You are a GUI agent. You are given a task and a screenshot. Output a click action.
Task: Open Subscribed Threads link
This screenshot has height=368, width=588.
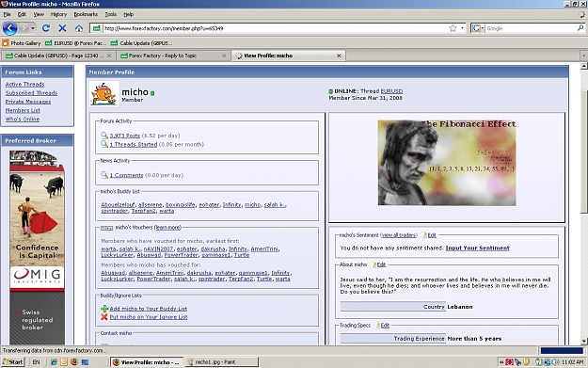click(x=31, y=92)
